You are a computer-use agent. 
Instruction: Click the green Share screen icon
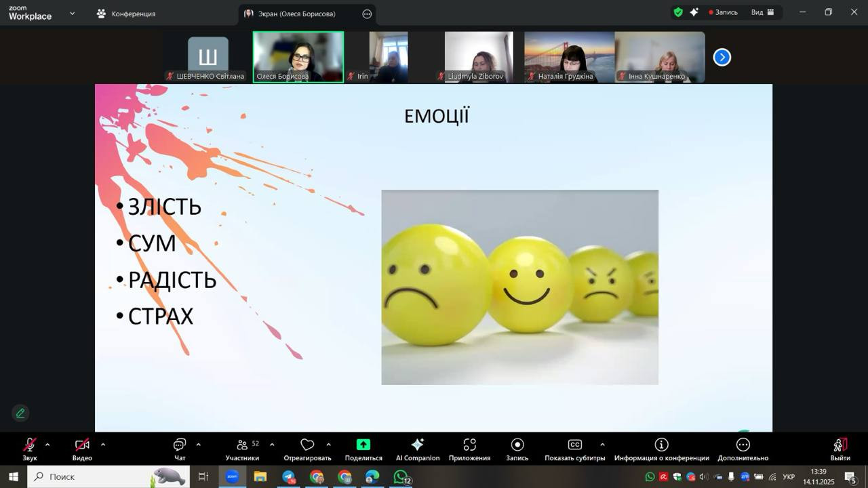[x=363, y=445]
